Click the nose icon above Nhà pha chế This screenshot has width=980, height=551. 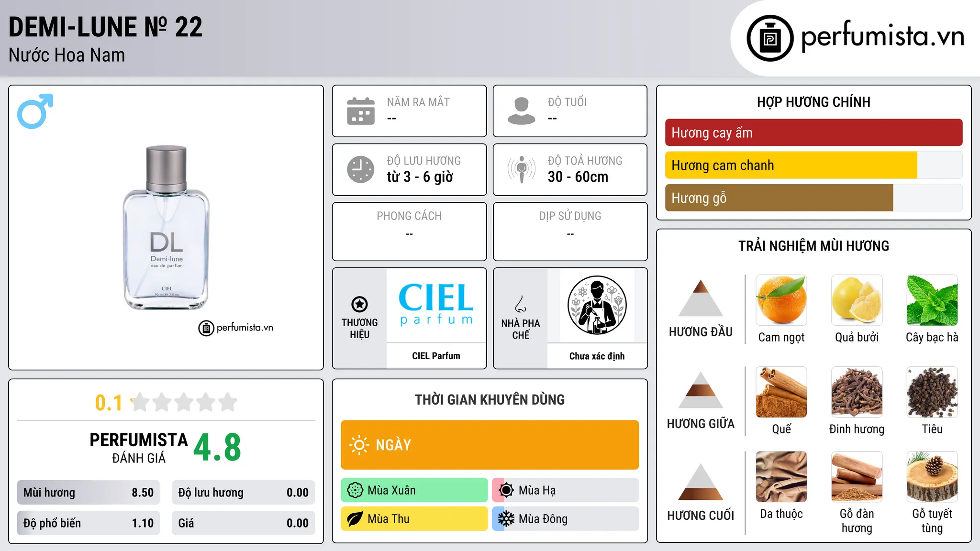coord(521,304)
